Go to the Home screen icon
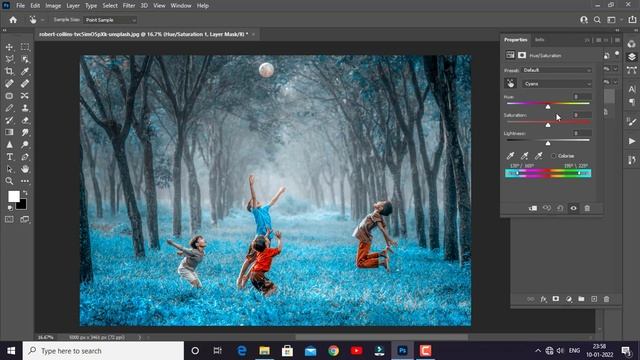 tap(13, 20)
